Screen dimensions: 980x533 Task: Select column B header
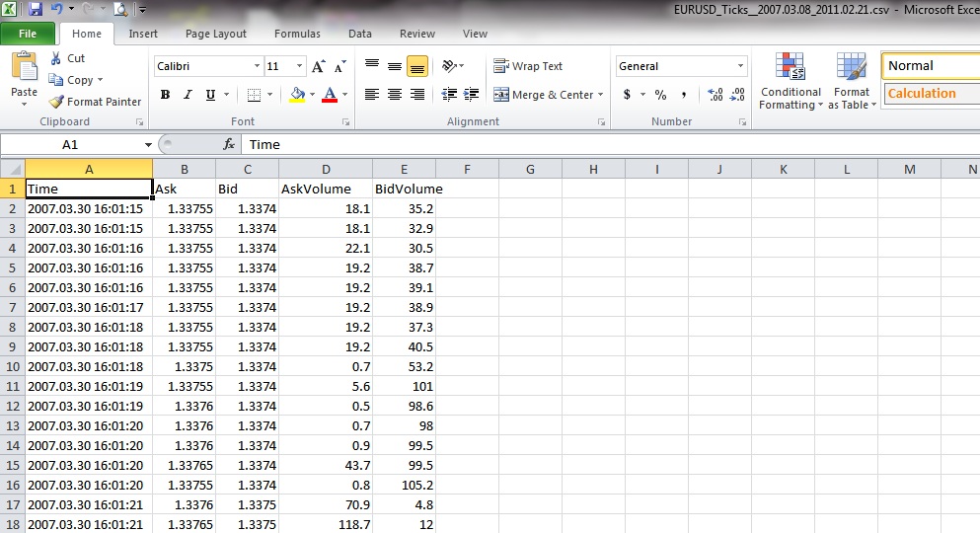coord(185,170)
